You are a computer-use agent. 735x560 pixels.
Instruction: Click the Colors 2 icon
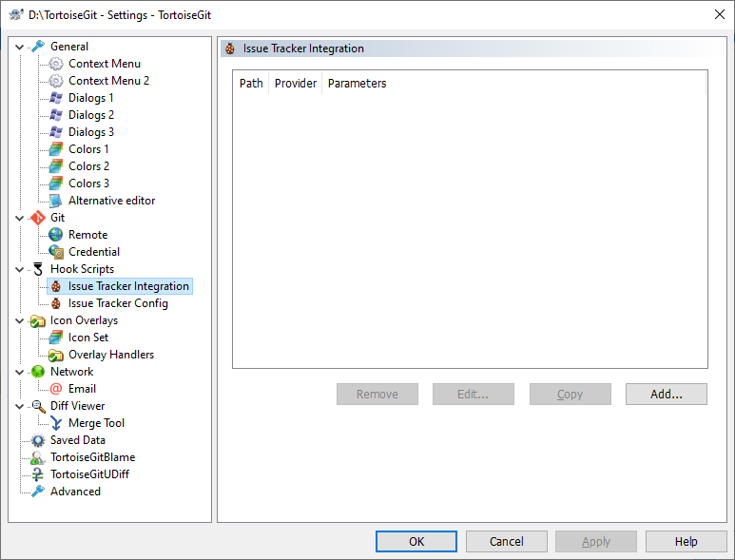coord(56,166)
